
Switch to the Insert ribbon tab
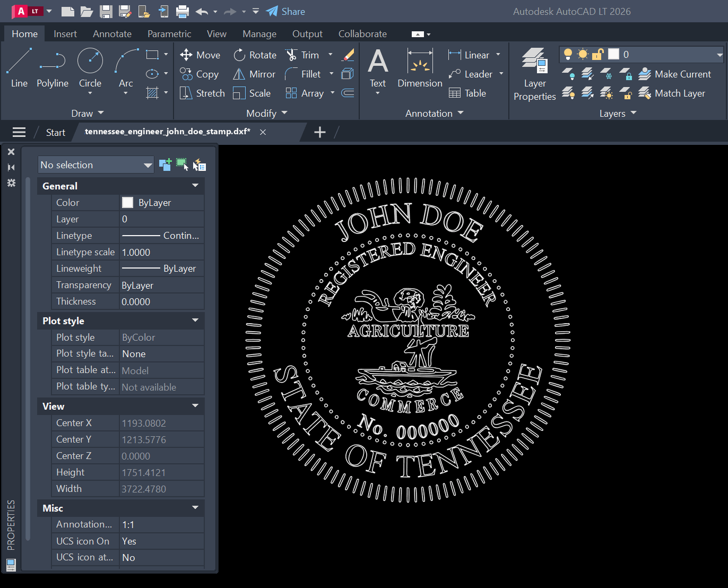tap(65, 33)
